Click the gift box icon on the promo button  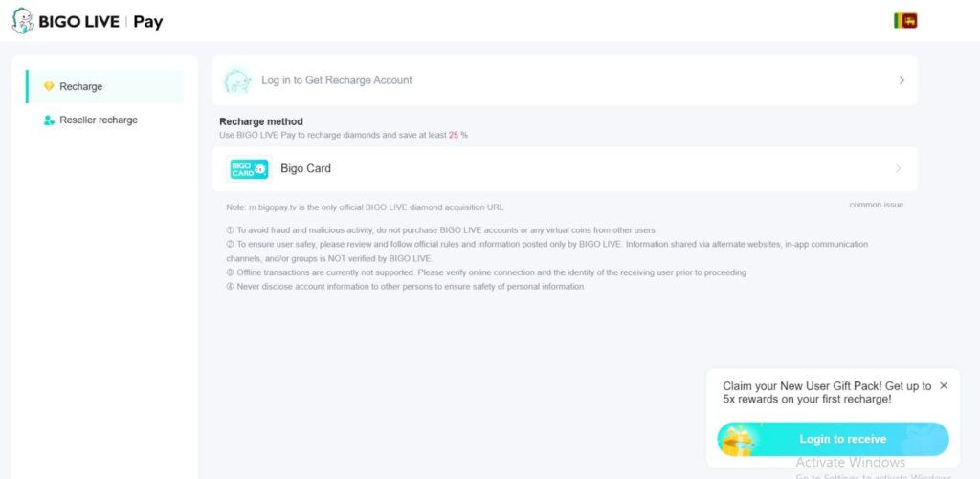click(x=742, y=439)
